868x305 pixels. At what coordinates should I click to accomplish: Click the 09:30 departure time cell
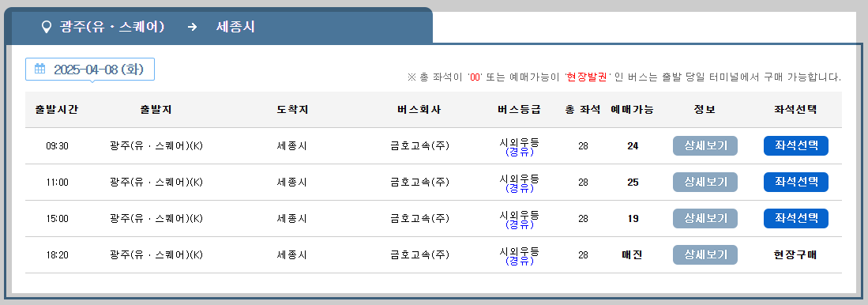tap(57, 146)
